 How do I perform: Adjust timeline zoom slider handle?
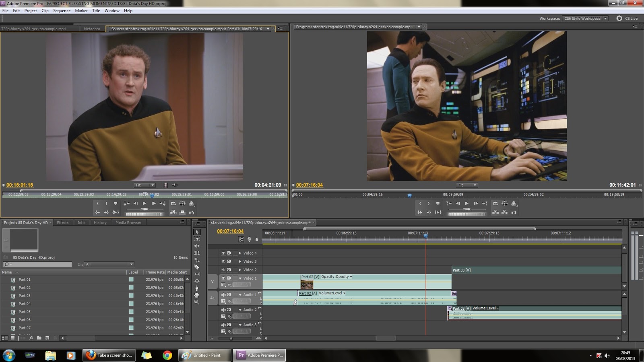[x=231, y=338]
